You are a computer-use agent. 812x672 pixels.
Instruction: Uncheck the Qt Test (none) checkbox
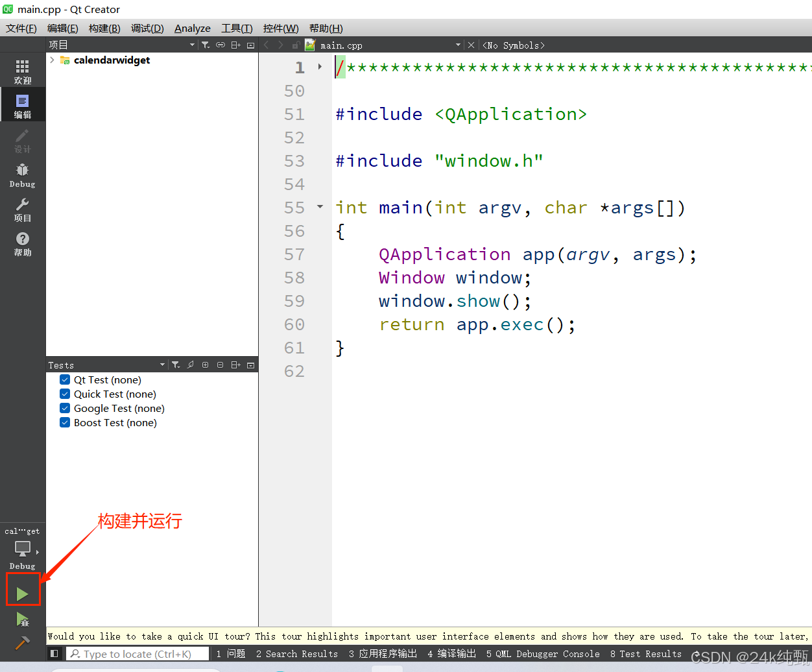pyautogui.click(x=65, y=379)
